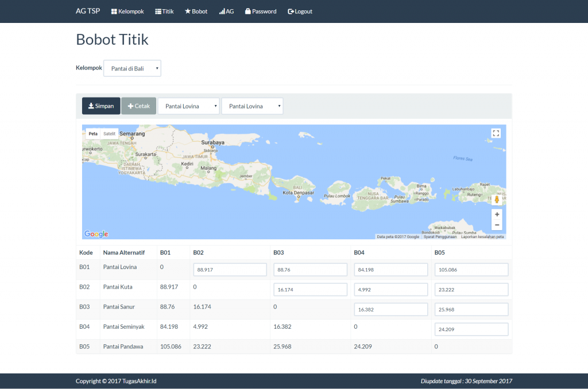The height and width of the screenshot is (389, 588).
Task: Click the Google logo on the map
Action: [95, 234]
